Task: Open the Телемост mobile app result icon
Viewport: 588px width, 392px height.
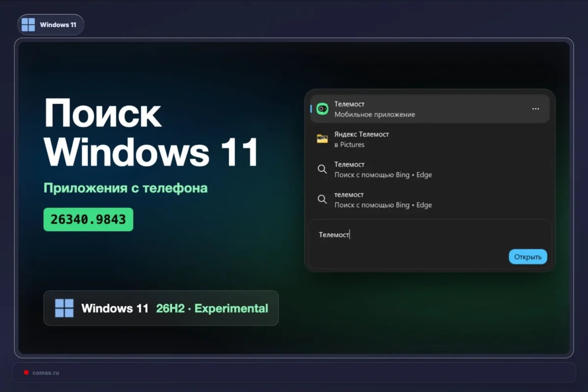Action: tap(322, 109)
